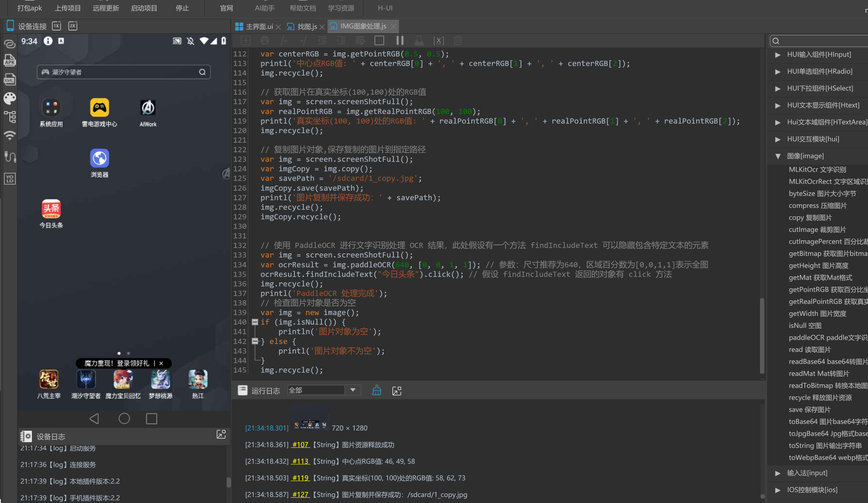This screenshot has width=868, height=503.
Task: Click the link icon in the left sidebar
Action: click(10, 44)
